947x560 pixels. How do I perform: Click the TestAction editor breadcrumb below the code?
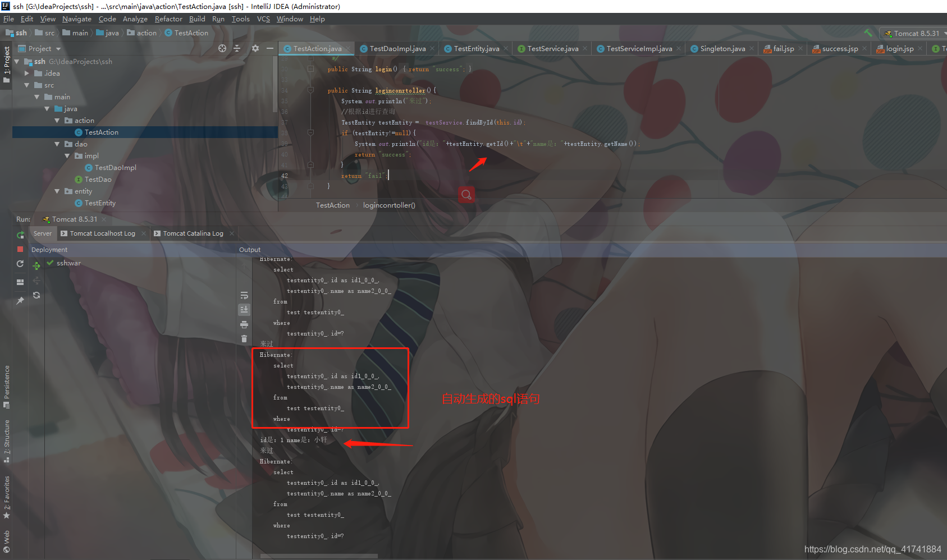click(332, 205)
